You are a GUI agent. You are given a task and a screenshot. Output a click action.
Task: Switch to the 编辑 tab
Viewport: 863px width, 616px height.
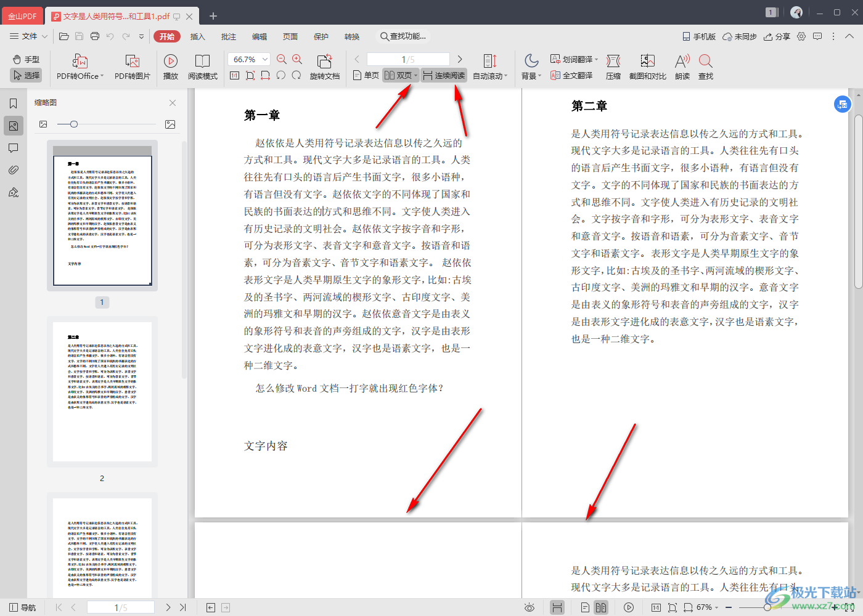coord(260,36)
